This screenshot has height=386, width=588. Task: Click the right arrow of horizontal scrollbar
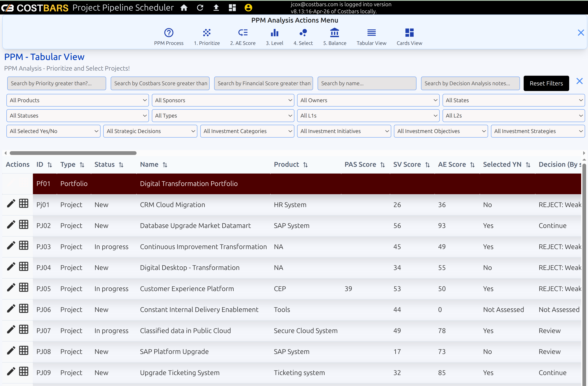[x=584, y=153]
